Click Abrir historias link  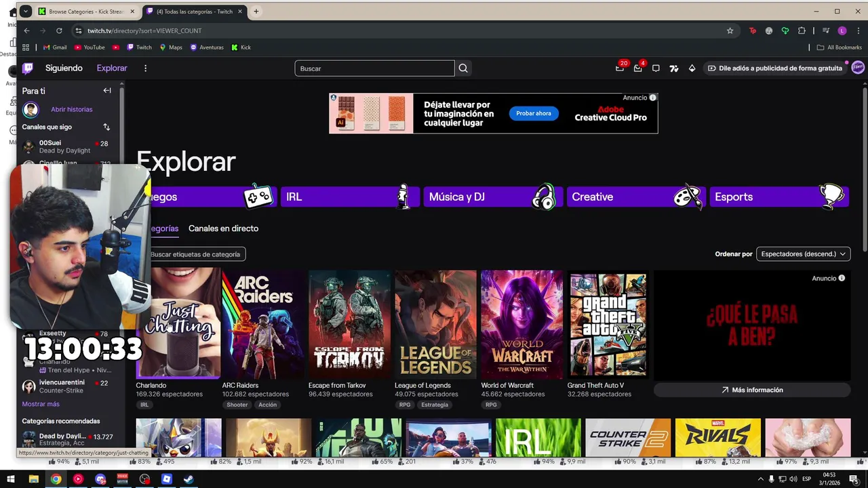pos(71,109)
